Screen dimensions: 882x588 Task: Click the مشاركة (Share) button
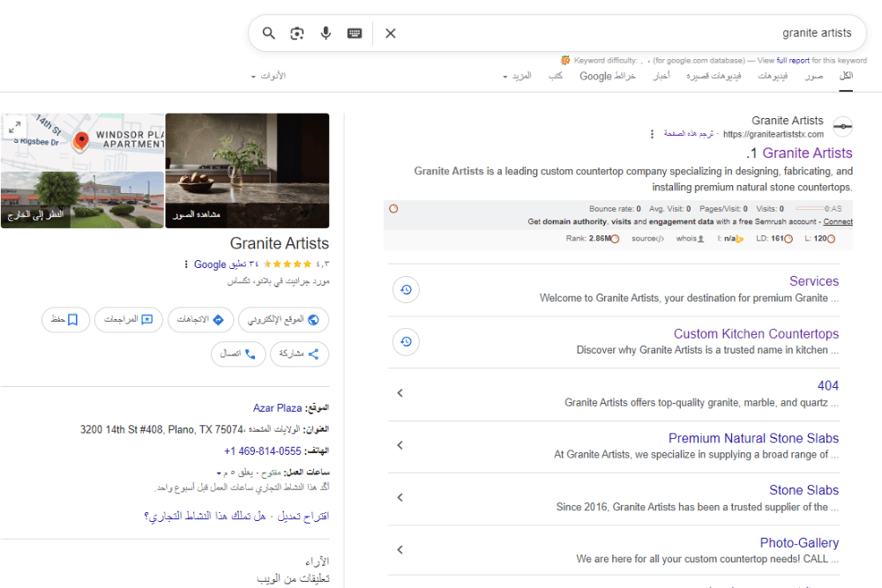(x=299, y=354)
